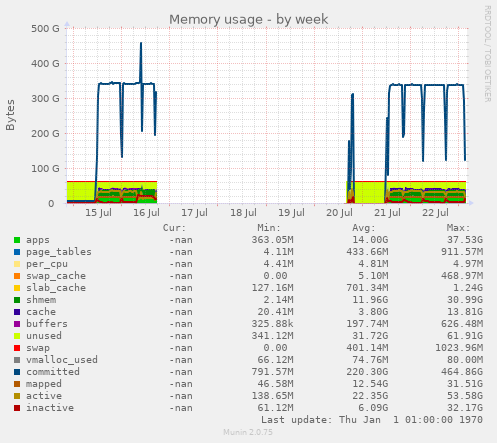497x443 pixels.
Task: Click the shmem avg value 11.96G
Action: (370, 300)
